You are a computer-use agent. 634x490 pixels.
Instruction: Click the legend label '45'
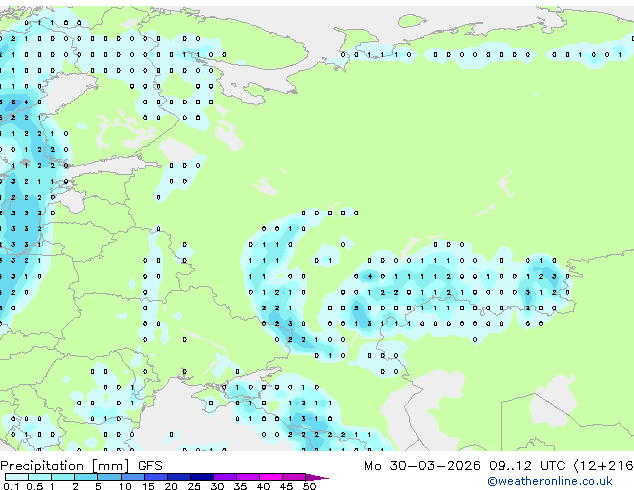[x=286, y=486]
